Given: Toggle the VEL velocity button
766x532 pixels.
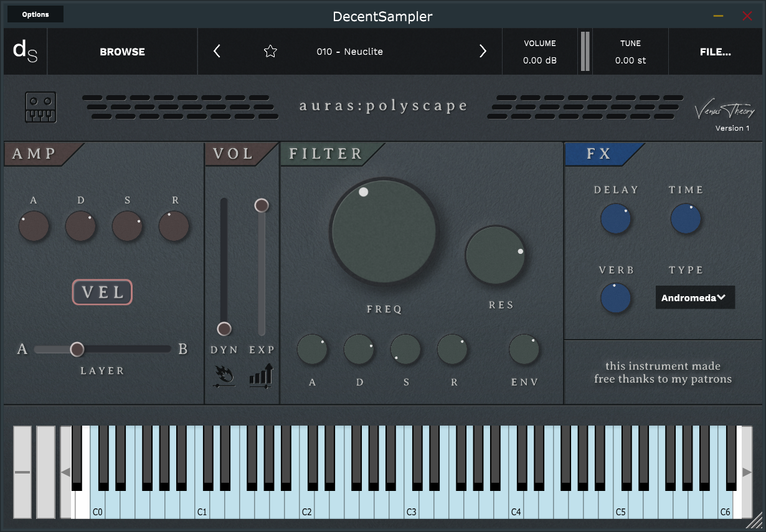Looking at the screenshot, I should click(x=102, y=292).
